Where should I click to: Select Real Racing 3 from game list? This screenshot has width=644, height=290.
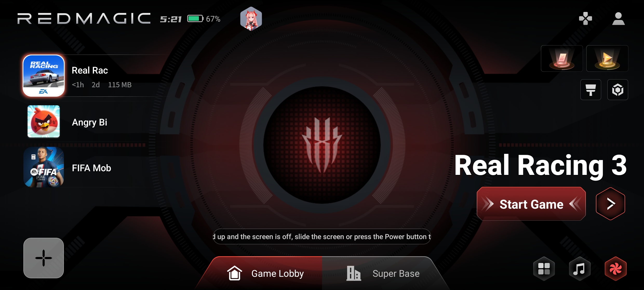pyautogui.click(x=44, y=76)
